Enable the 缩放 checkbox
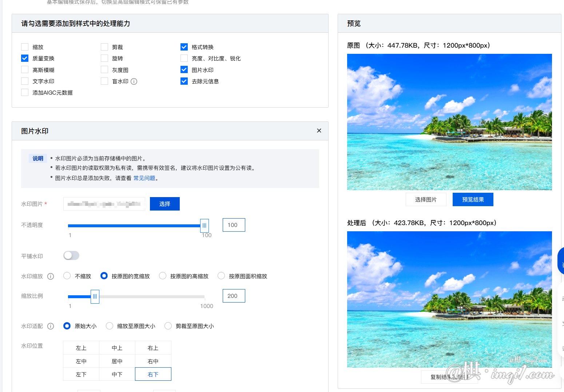 pos(25,47)
